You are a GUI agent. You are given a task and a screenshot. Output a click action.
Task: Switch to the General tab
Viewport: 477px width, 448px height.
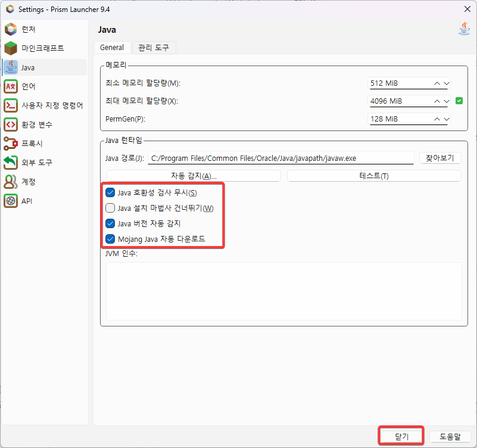click(112, 48)
